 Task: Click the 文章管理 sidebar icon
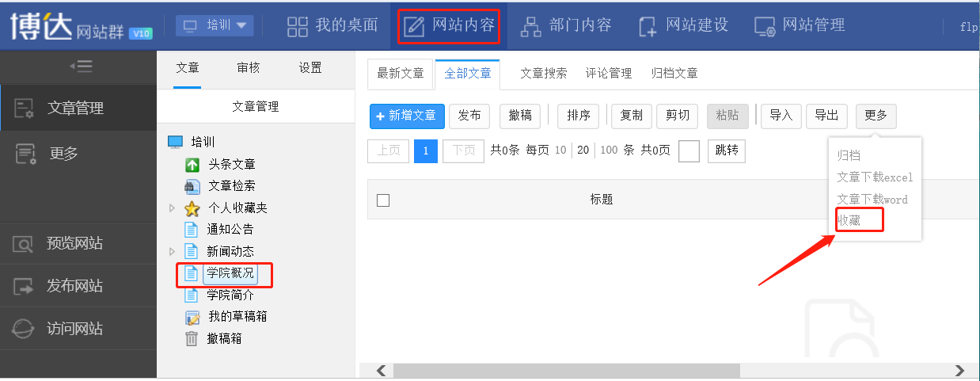click(25, 109)
